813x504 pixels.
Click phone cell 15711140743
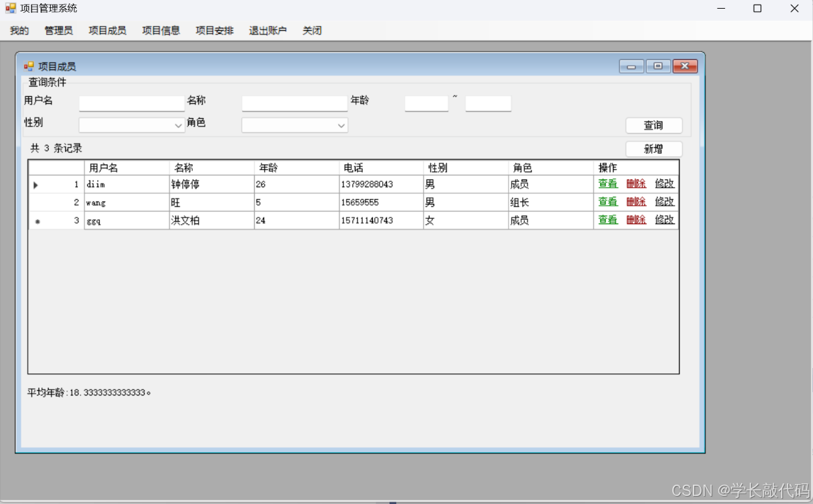tap(381, 221)
